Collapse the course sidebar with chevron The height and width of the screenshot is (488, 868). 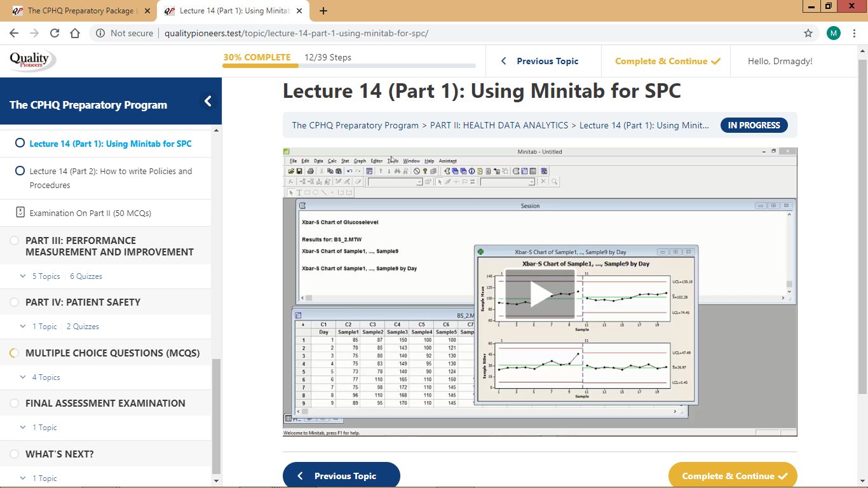click(x=207, y=101)
